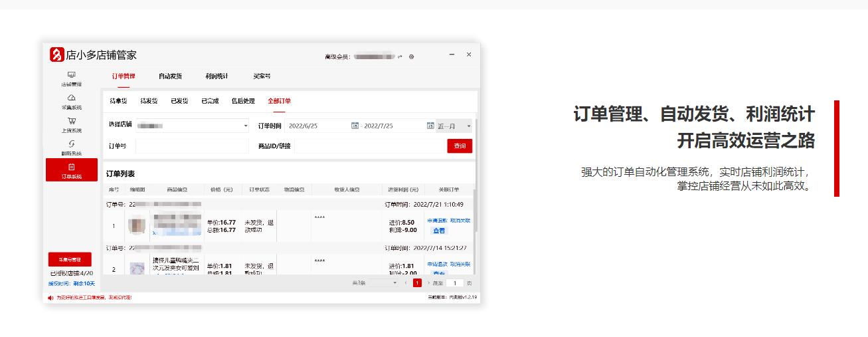868x337 pixels.
Task: Click the 订单状态 column header
Action: (259, 189)
